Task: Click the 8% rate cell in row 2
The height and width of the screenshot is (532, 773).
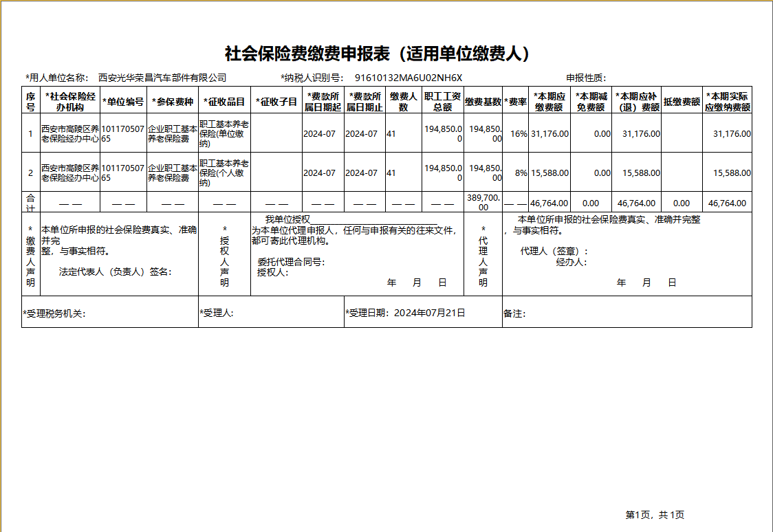Action: click(515, 173)
